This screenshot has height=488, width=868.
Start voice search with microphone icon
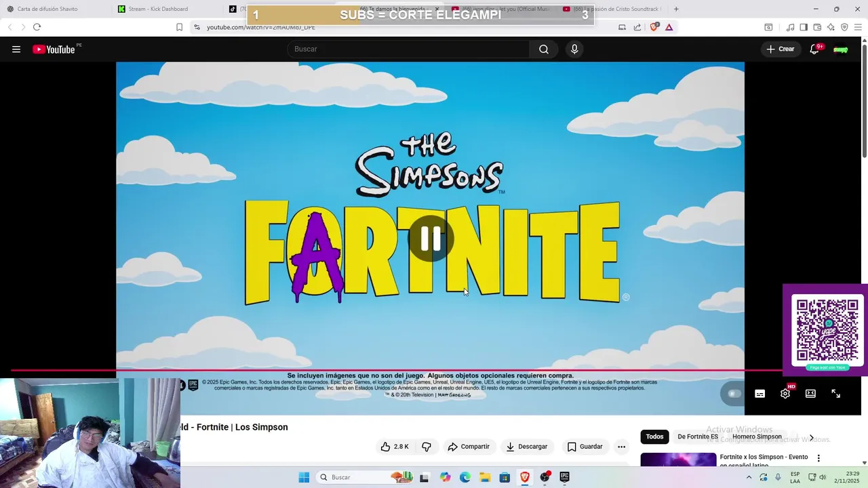pos(574,49)
